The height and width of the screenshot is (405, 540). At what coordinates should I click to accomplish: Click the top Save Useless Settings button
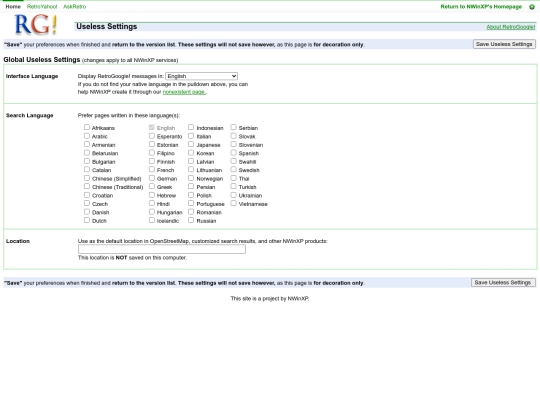pyautogui.click(x=504, y=44)
